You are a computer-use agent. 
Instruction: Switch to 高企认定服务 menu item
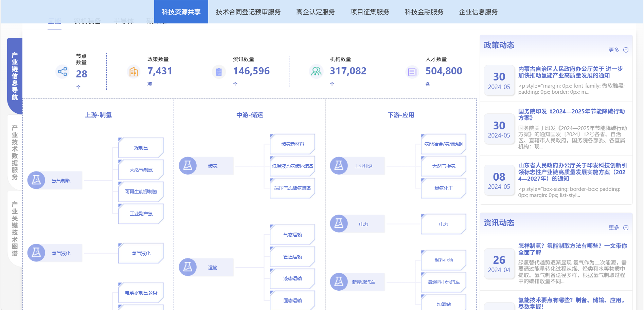click(x=316, y=12)
